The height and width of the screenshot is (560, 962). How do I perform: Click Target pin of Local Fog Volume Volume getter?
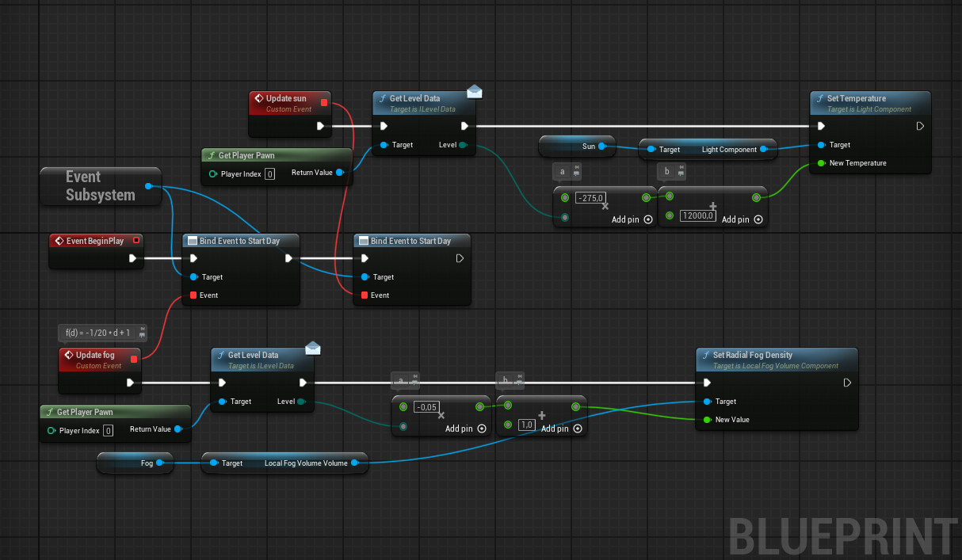point(213,463)
